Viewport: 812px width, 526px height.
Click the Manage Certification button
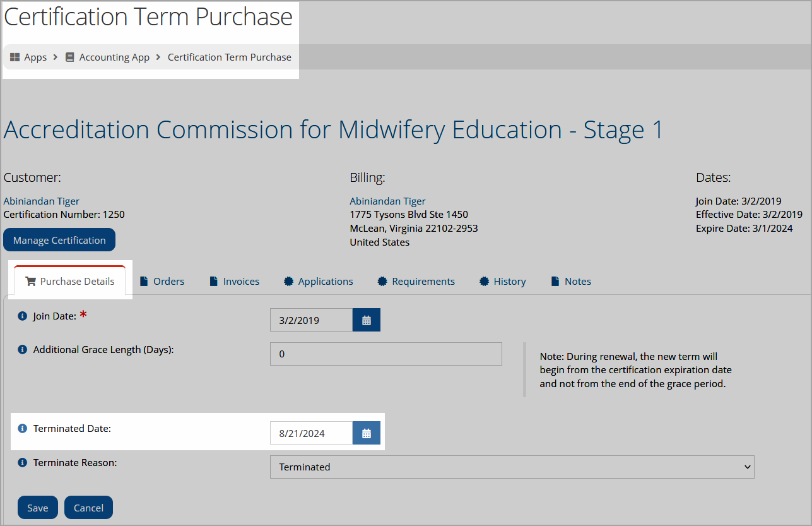(x=59, y=240)
